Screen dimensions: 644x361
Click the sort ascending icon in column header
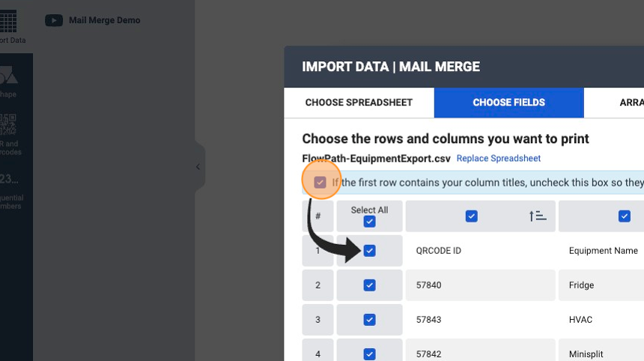pyautogui.click(x=538, y=216)
